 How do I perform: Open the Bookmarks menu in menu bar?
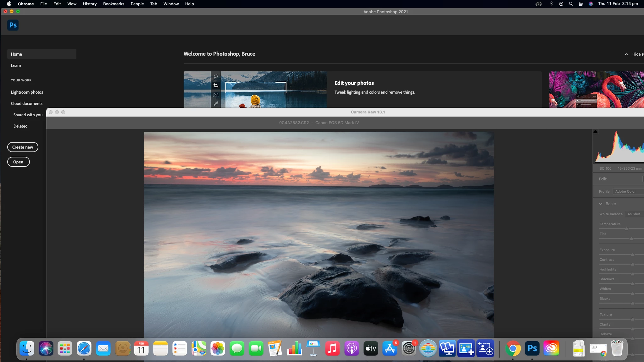[114, 4]
